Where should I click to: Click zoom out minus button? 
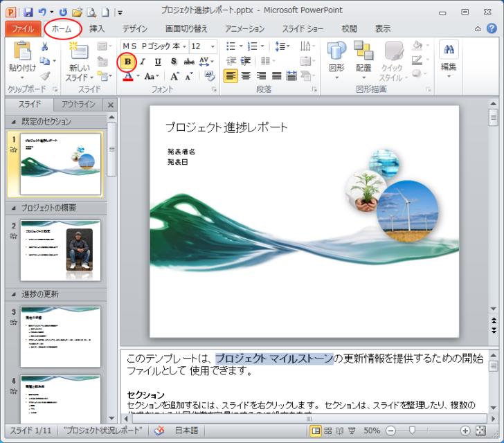click(x=390, y=431)
